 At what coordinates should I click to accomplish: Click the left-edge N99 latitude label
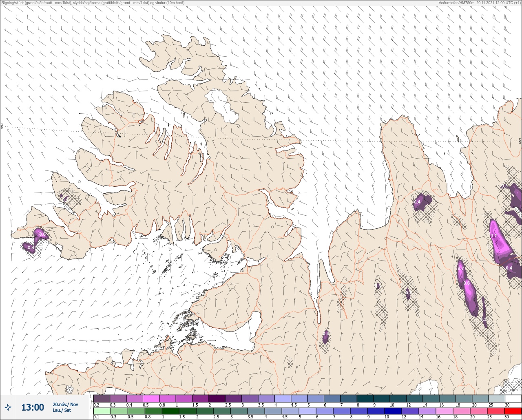[2, 127]
